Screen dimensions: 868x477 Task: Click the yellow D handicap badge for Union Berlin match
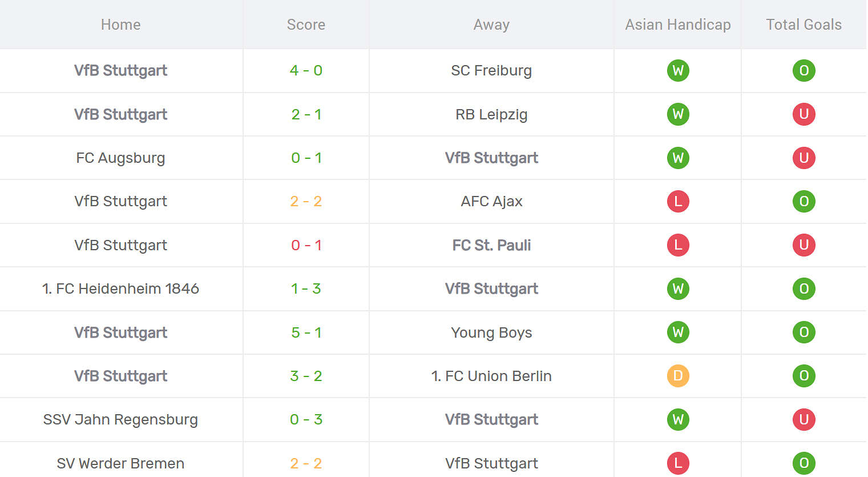click(678, 376)
